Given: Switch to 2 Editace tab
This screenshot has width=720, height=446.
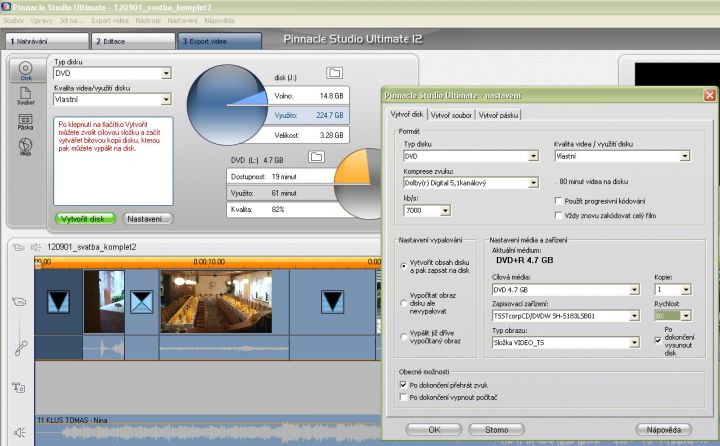Looking at the screenshot, I should [133, 41].
